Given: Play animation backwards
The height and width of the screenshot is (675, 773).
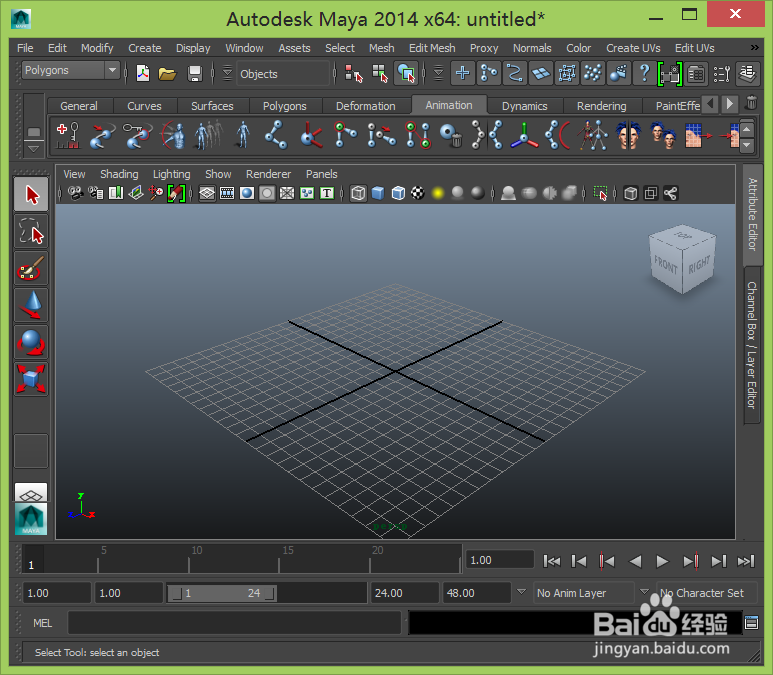Looking at the screenshot, I should tap(635, 561).
